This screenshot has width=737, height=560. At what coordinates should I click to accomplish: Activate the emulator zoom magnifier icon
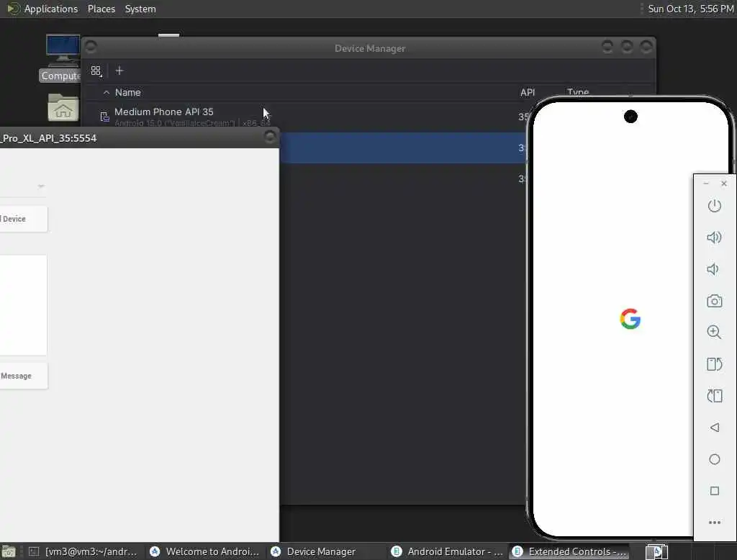[715, 332]
